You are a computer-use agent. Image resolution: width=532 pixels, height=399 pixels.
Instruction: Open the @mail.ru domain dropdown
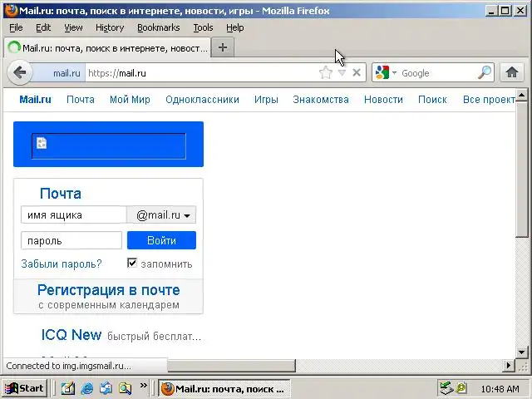click(161, 214)
